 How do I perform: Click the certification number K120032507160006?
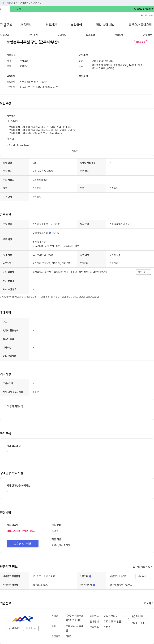click(121, 585)
